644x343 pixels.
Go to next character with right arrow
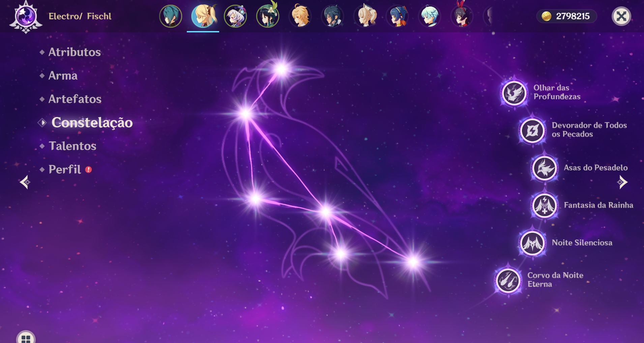[622, 182]
